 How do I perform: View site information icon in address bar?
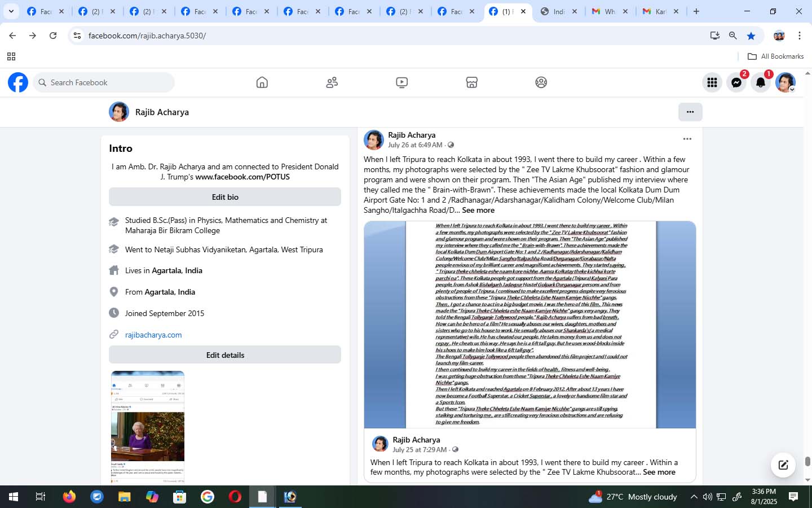(77, 36)
